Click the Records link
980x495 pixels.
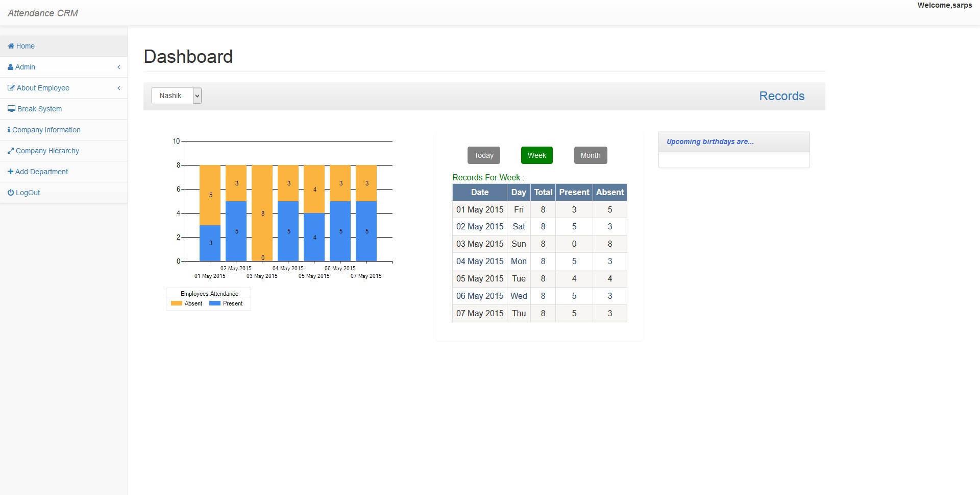tap(781, 96)
